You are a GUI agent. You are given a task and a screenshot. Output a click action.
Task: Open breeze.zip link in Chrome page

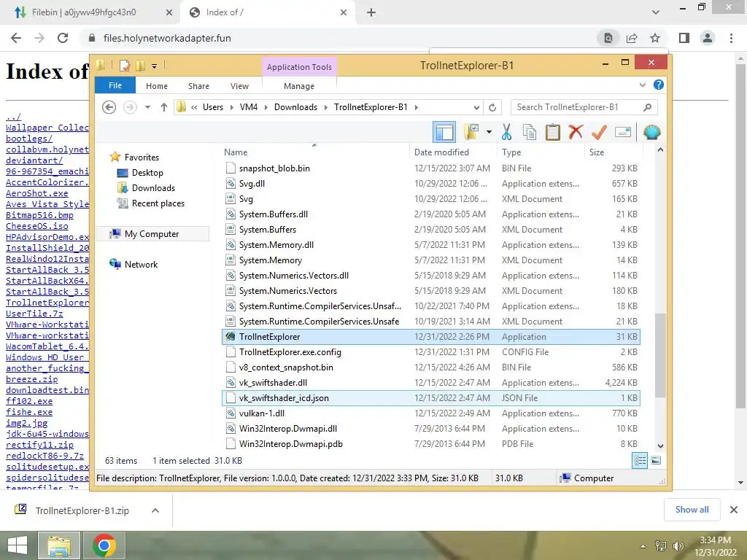point(32,379)
